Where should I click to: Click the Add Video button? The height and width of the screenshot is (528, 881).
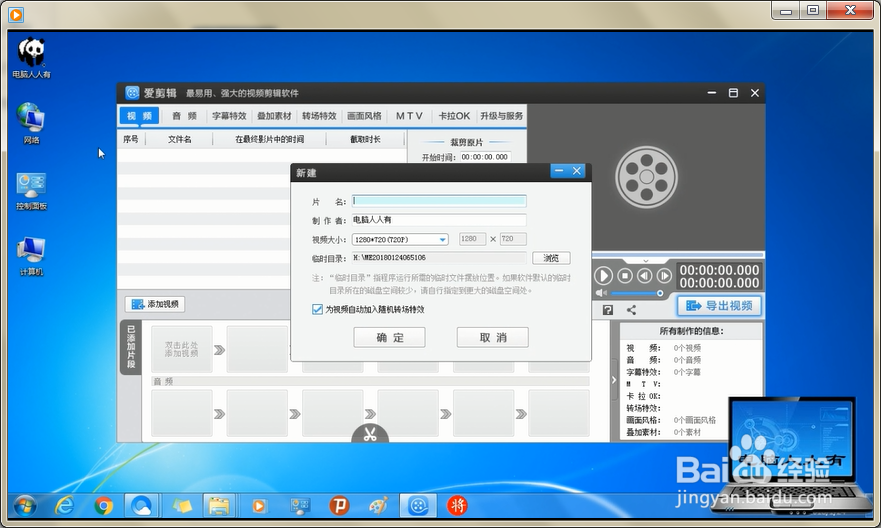[x=155, y=304]
